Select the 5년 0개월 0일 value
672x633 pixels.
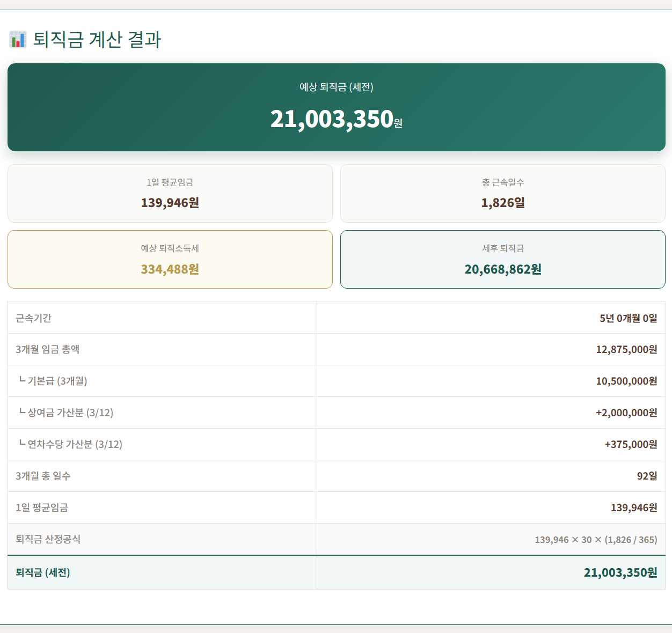pos(629,318)
